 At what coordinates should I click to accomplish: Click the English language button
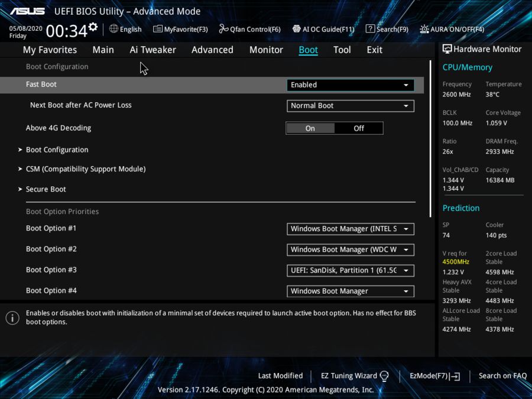pyautogui.click(x=125, y=29)
